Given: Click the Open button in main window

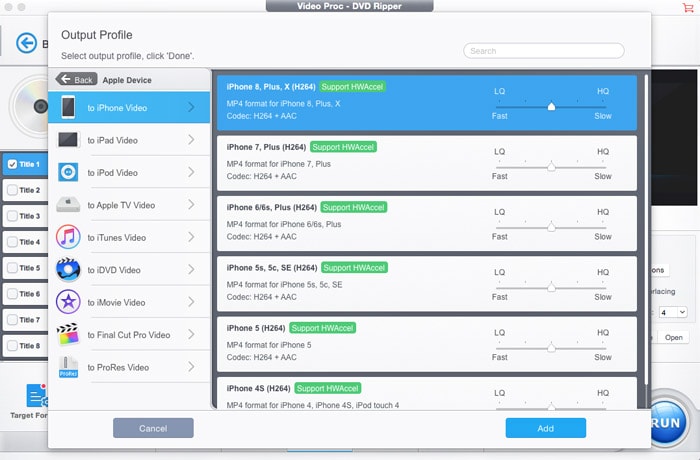Looking at the screenshot, I should point(674,337).
